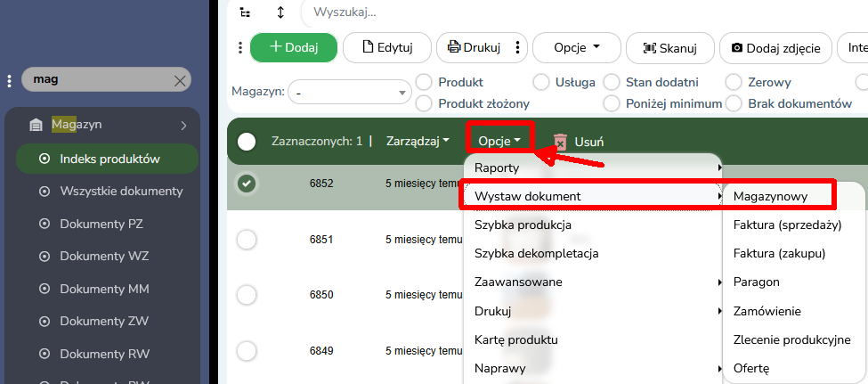The image size is (868, 384).
Task: Select the Produkt radio filter
Action: [x=425, y=82]
